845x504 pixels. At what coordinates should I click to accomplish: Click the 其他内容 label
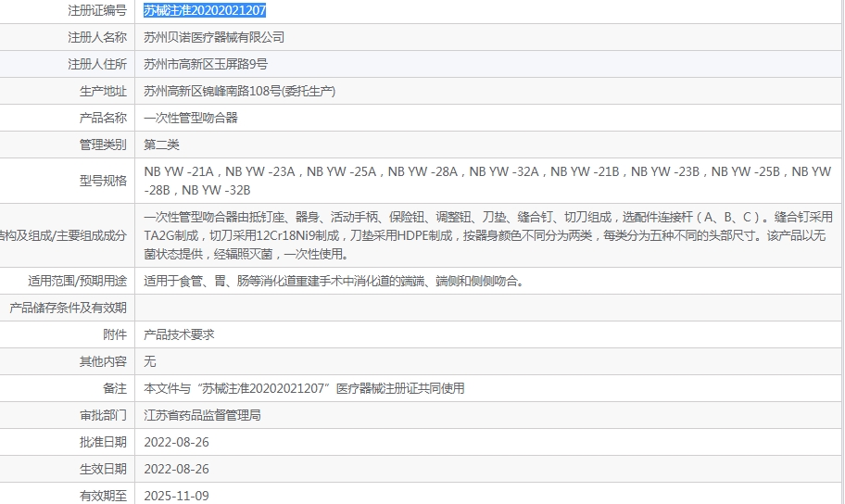(103, 361)
